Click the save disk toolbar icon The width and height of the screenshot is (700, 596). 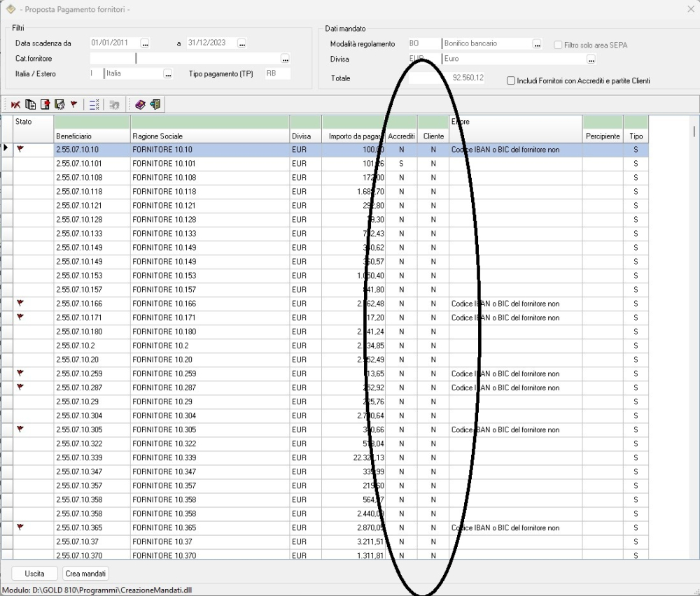pyautogui.click(x=59, y=104)
